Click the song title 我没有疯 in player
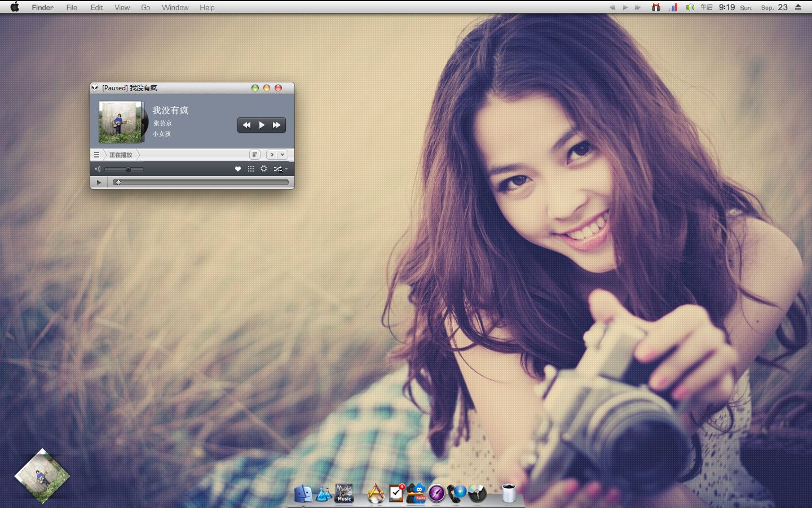 pos(170,110)
